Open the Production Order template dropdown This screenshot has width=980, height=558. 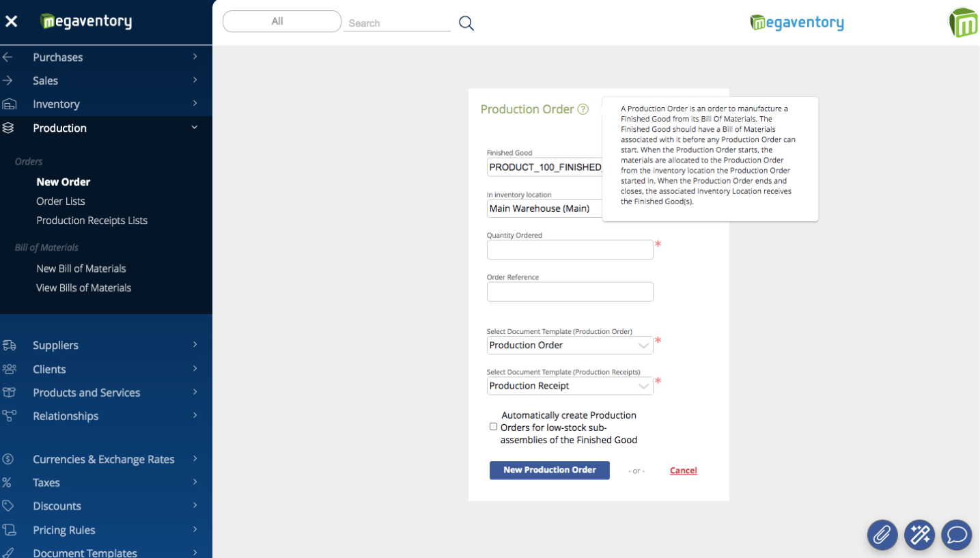[570, 345]
